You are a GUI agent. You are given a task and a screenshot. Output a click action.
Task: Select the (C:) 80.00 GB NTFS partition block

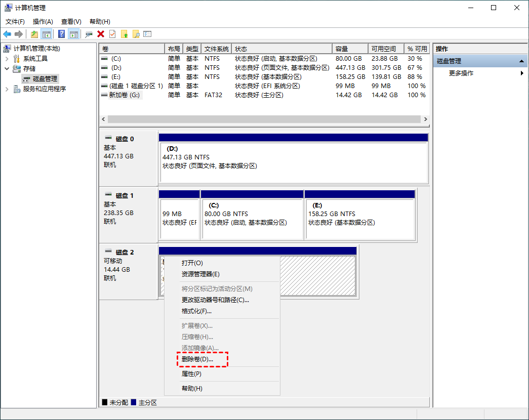[253, 219]
